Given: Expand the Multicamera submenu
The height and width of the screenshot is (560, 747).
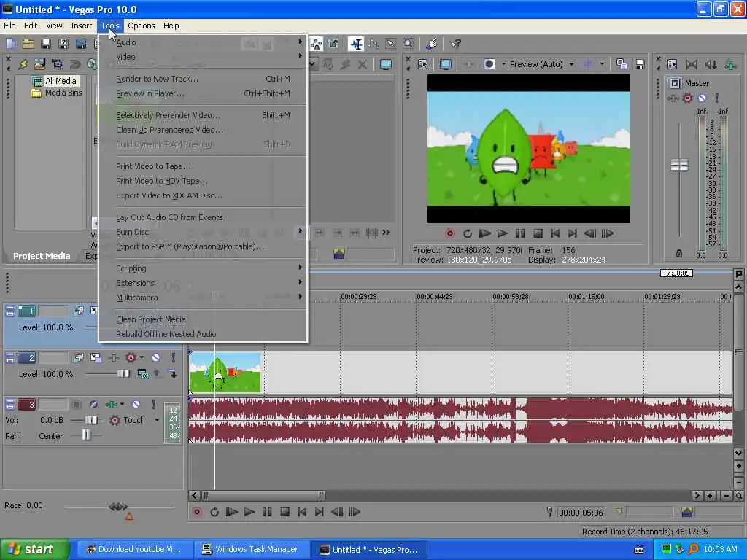Looking at the screenshot, I should click(x=203, y=297).
